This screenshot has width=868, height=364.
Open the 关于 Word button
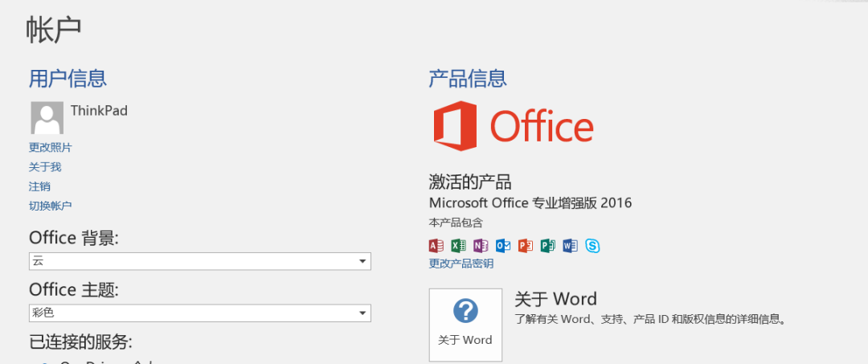coord(465,325)
